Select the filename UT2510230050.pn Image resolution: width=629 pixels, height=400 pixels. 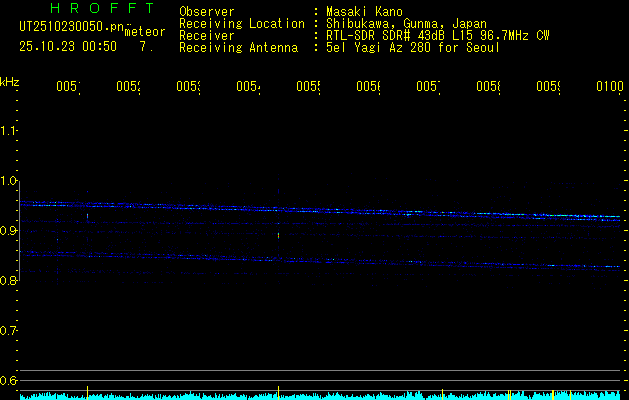[71, 27]
